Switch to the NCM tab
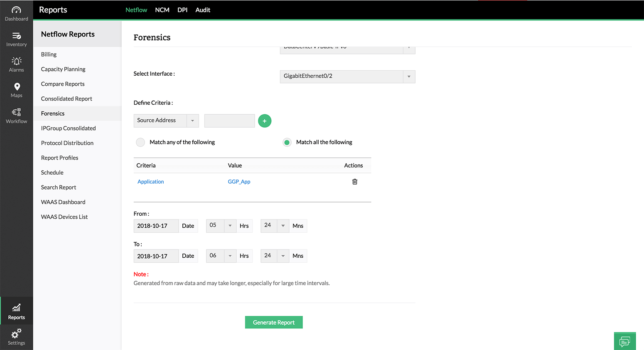 [x=162, y=10]
